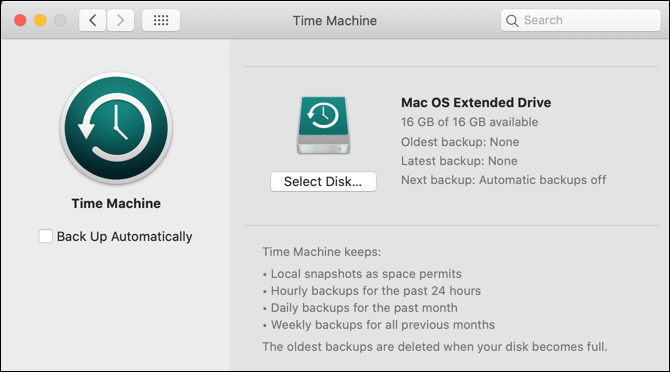Click the Mac OS Extended Drive name

(x=476, y=103)
